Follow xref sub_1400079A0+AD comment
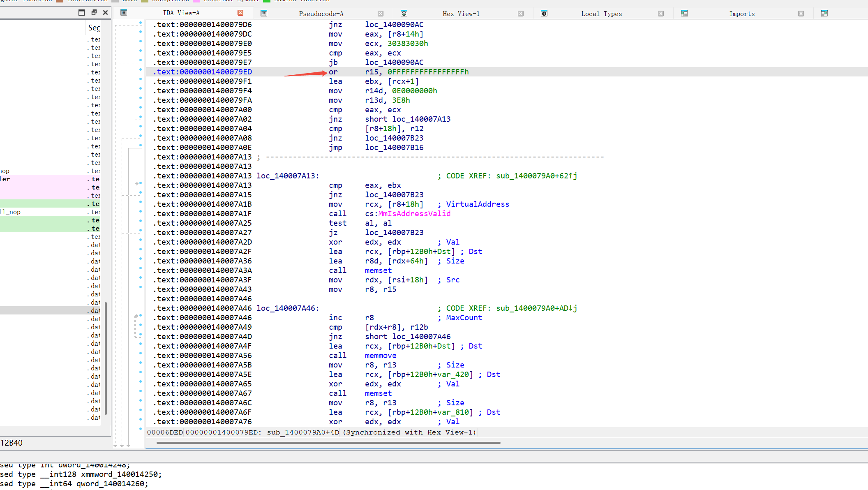 point(536,308)
